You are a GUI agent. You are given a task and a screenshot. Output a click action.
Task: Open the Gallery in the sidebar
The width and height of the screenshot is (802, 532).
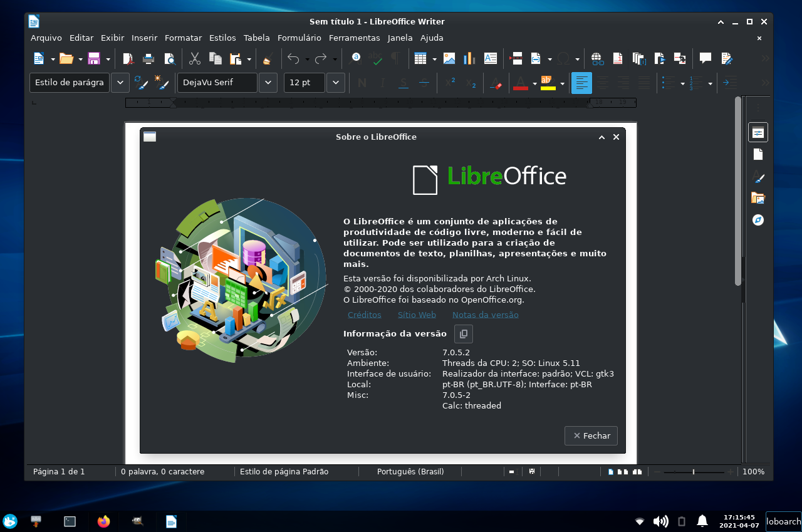tap(758, 198)
